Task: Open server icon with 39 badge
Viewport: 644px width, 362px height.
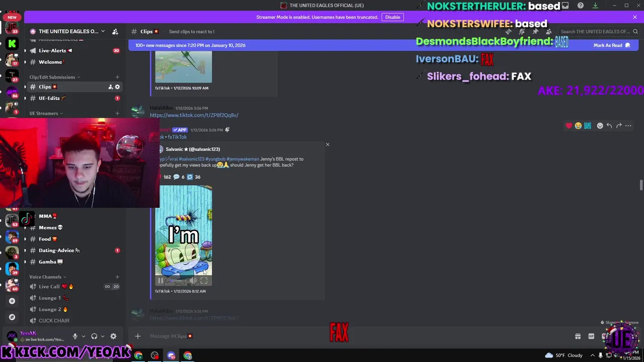Action: tap(12, 268)
